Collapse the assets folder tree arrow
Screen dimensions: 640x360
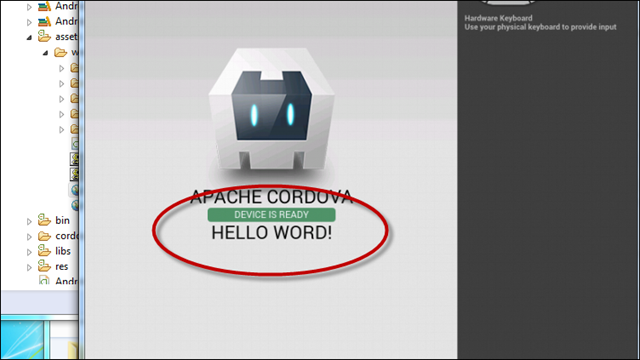point(29,37)
